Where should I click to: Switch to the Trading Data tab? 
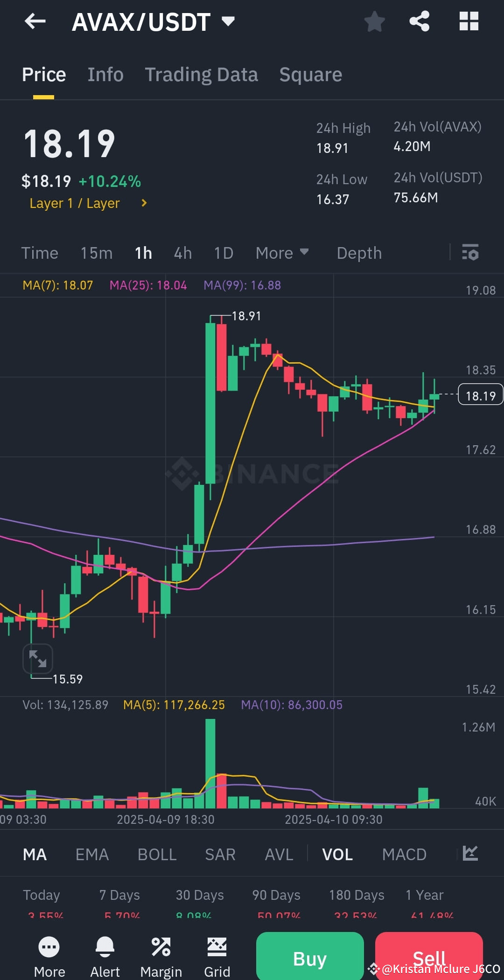(202, 74)
